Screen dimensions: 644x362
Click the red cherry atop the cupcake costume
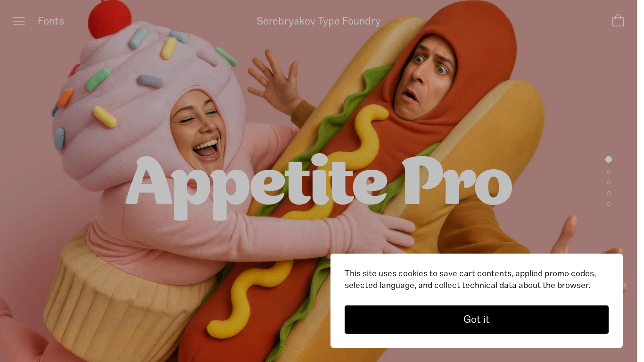[x=109, y=20]
